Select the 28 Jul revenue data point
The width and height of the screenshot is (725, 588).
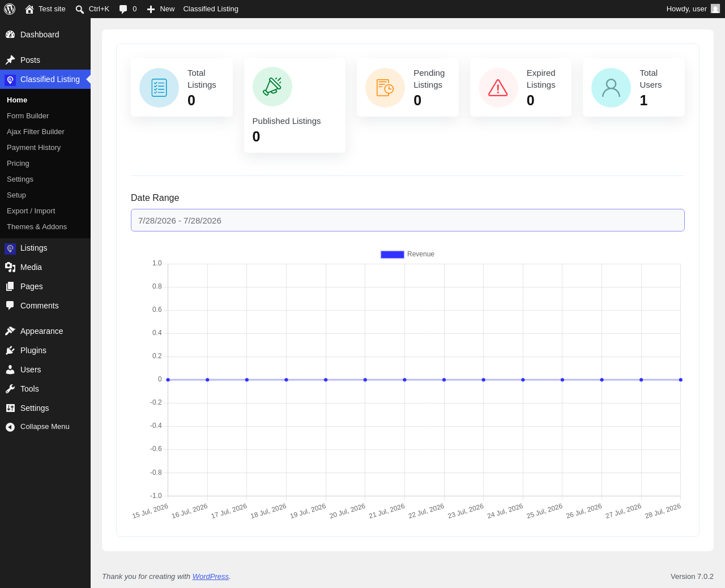(x=680, y=380)
